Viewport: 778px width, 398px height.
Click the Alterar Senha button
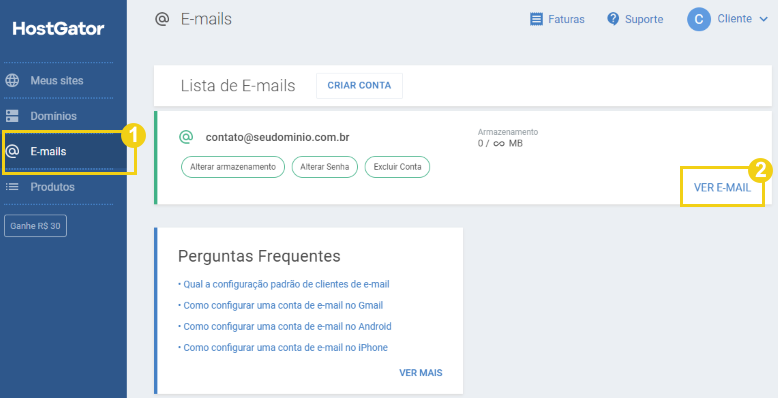point(324,167)
